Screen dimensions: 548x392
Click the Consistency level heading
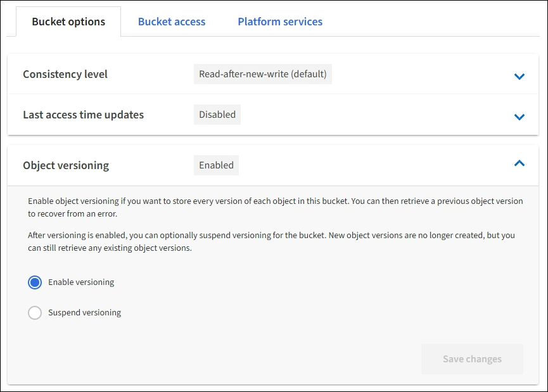[x=65, y=74]
